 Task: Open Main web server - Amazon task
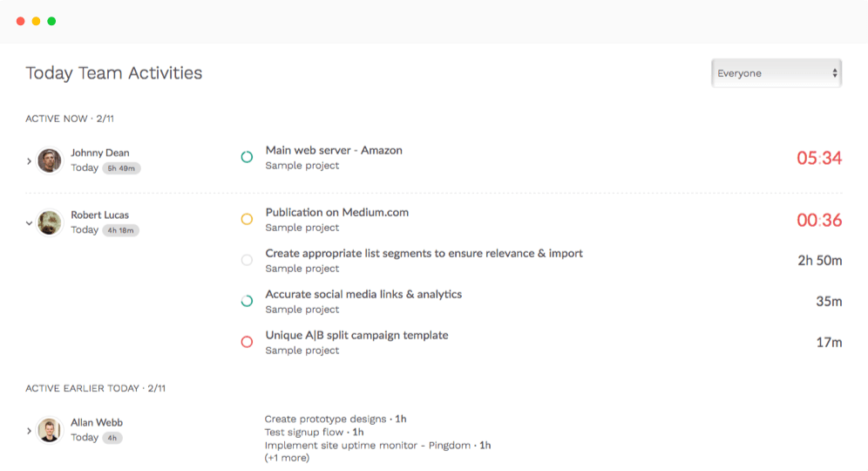coord(334,150)
